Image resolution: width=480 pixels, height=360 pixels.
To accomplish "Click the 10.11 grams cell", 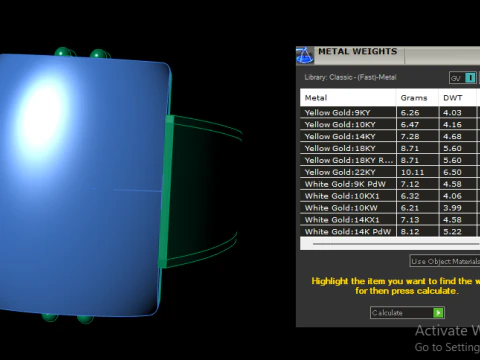I will pos(417,172).
